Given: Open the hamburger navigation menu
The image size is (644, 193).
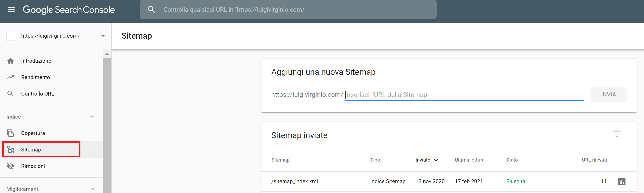Looking at the screenshot, I should [x=11, y=9].
